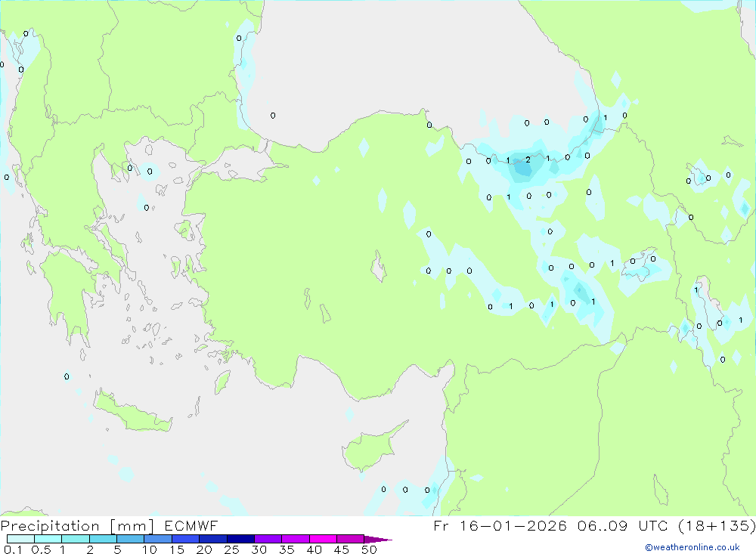
Task: Click the '10' legend scale label
Action: tap(150, 549)
